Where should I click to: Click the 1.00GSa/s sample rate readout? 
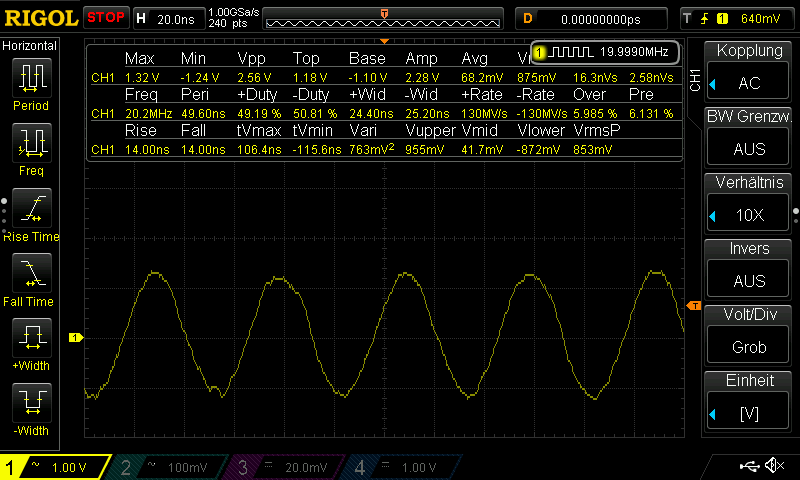pos(234,12)
